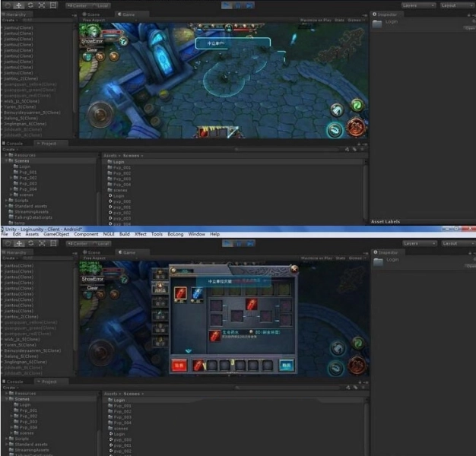
Task: Open Free Aspect dropdown in upper Game view
Action: 109,20
